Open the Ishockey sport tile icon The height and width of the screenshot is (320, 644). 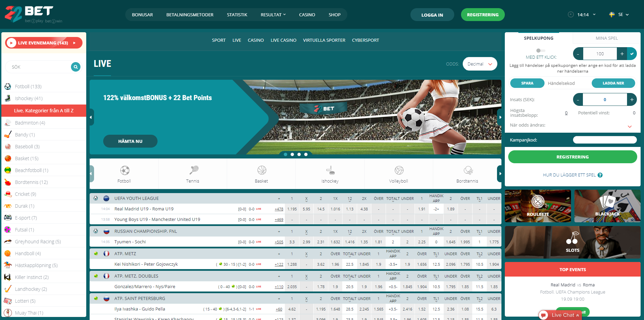pos(330,170)
